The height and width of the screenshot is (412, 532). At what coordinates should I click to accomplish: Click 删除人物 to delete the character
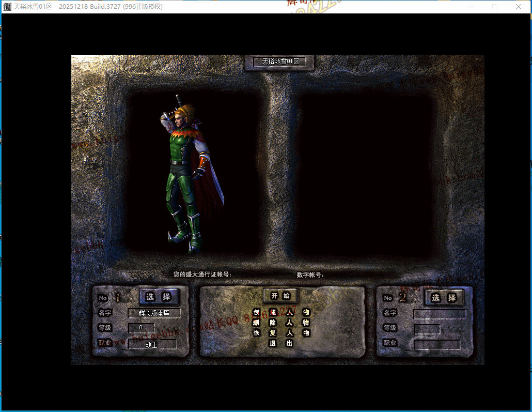[281, 323]
